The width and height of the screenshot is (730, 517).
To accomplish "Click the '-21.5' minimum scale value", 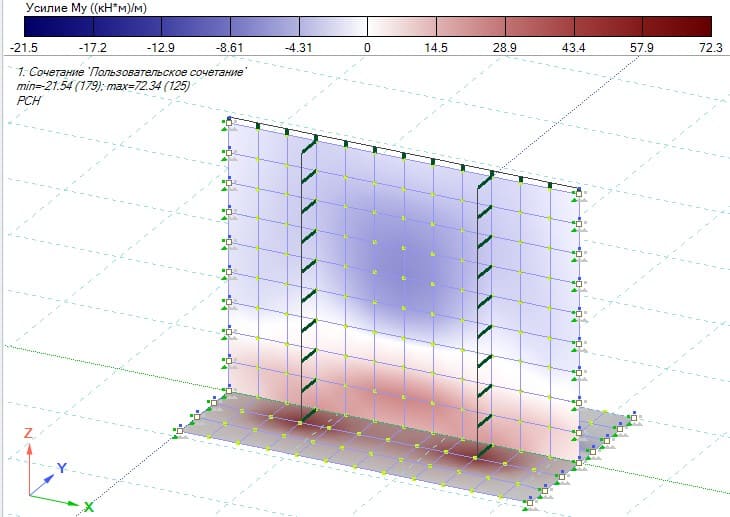I will click(x=24, y=48).
